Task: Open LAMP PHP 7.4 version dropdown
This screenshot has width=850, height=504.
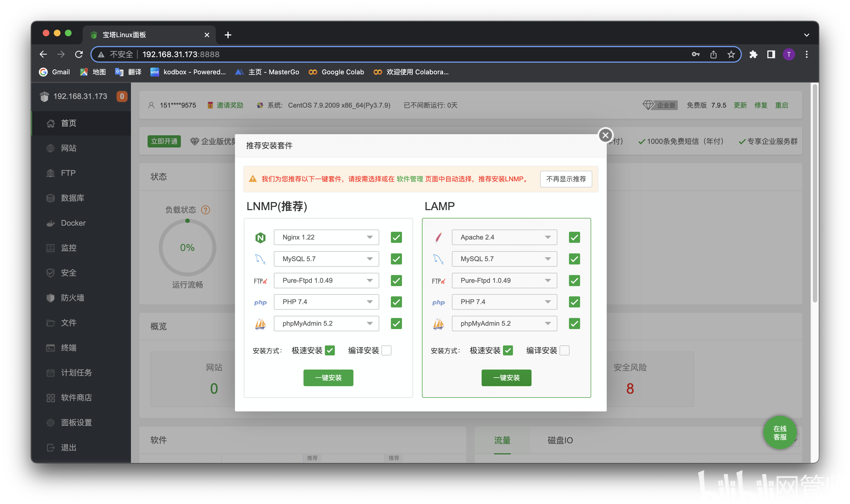Action: click(504, 302)
